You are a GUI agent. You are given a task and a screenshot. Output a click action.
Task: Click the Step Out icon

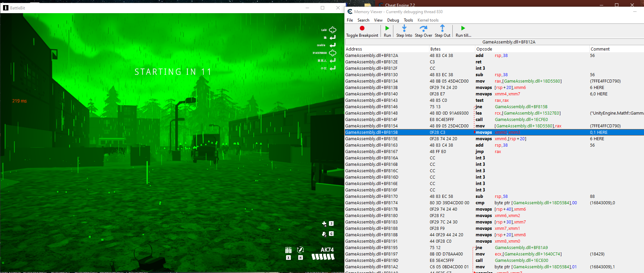click(x=442, y=28)
